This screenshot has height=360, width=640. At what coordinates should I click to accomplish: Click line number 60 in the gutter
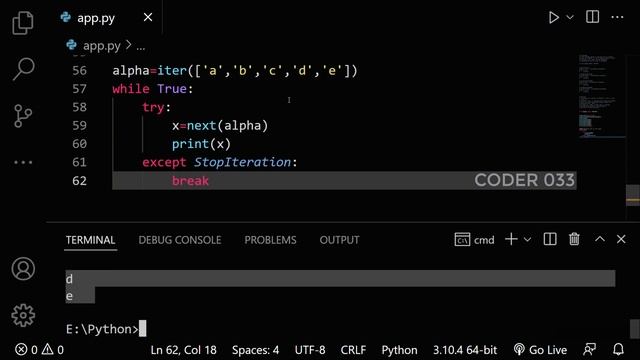click(x=80, y=144)
